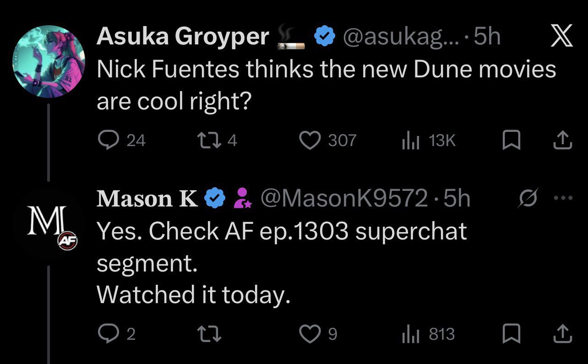
Task: Open Asuka Groyper display name link
Action: tap(182, 36)
